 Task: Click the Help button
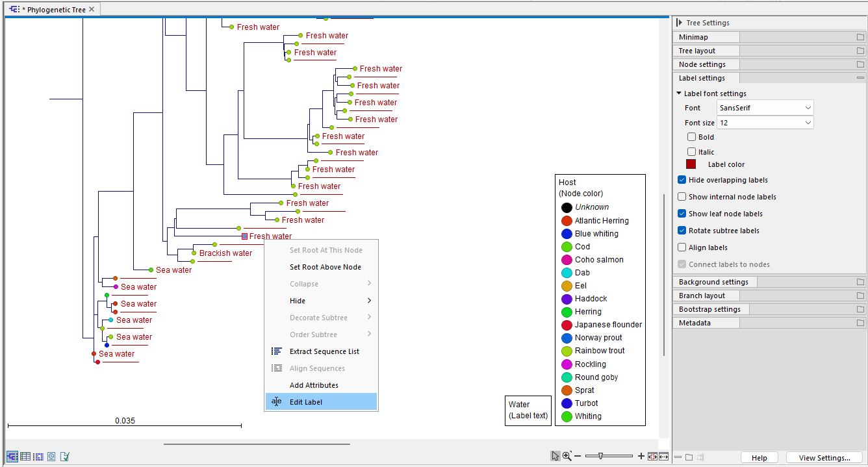click(759, 458)
